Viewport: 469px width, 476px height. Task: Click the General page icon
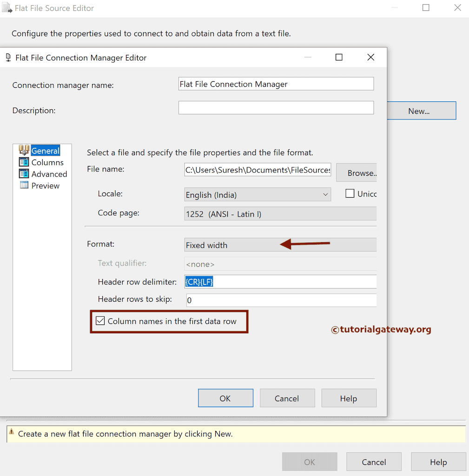coord(24,150)
